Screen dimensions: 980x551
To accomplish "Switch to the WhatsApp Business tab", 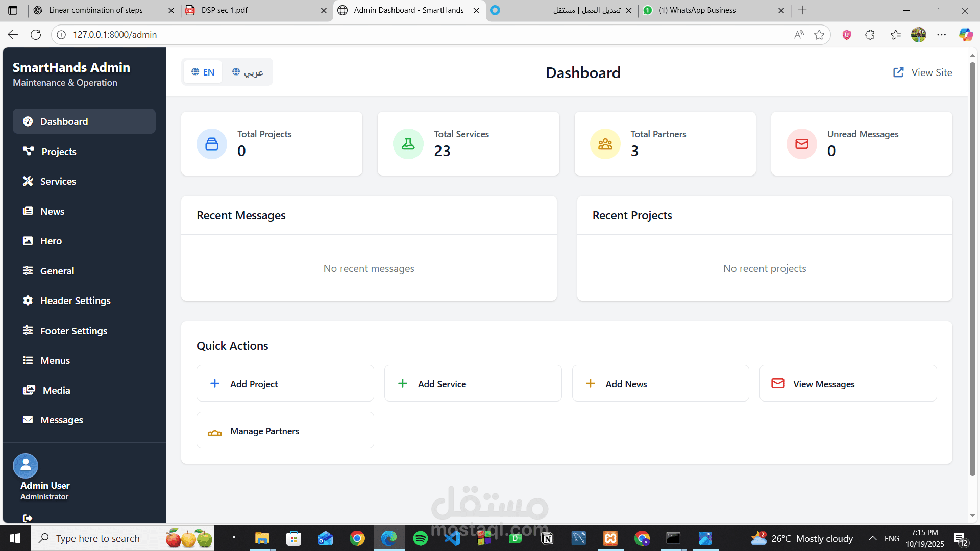I will pyautogui.click(x=697, y=10).
